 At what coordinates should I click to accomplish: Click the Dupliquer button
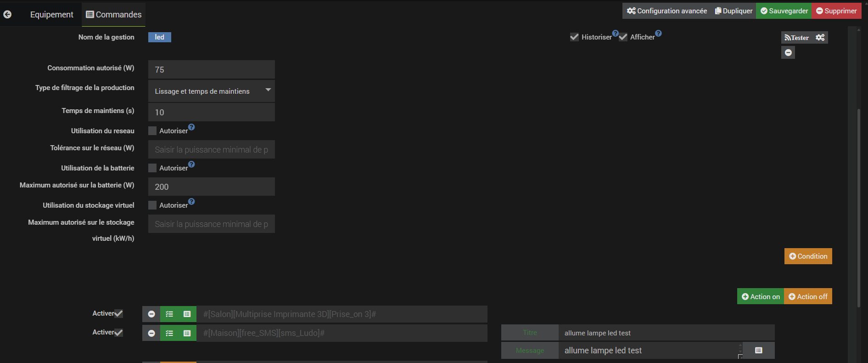point(734,11)
